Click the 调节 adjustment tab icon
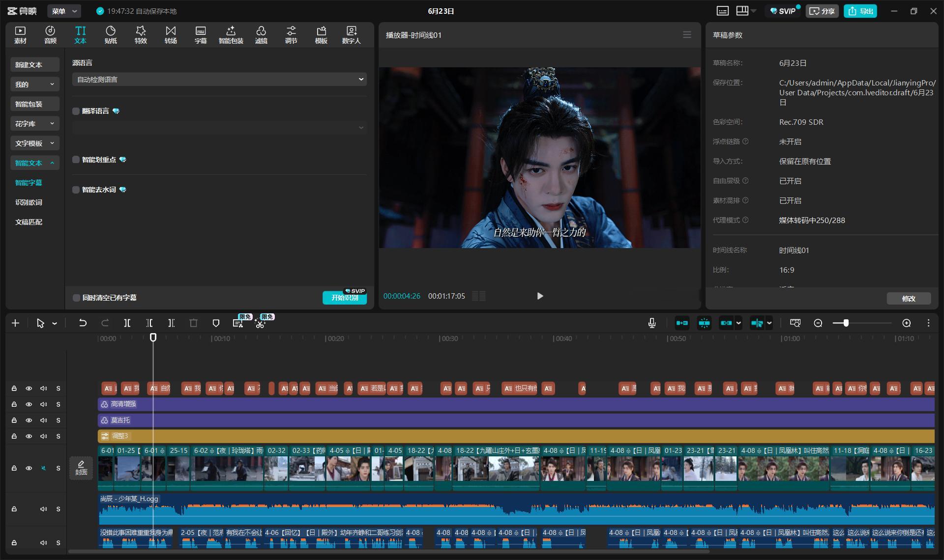944x560 pixels. click(x=291, y=35)
